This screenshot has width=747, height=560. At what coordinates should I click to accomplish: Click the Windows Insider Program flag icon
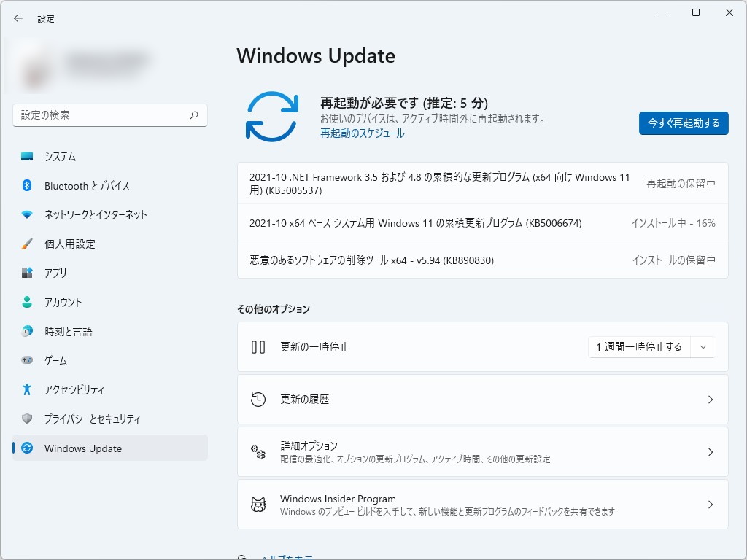click(258, 504)
